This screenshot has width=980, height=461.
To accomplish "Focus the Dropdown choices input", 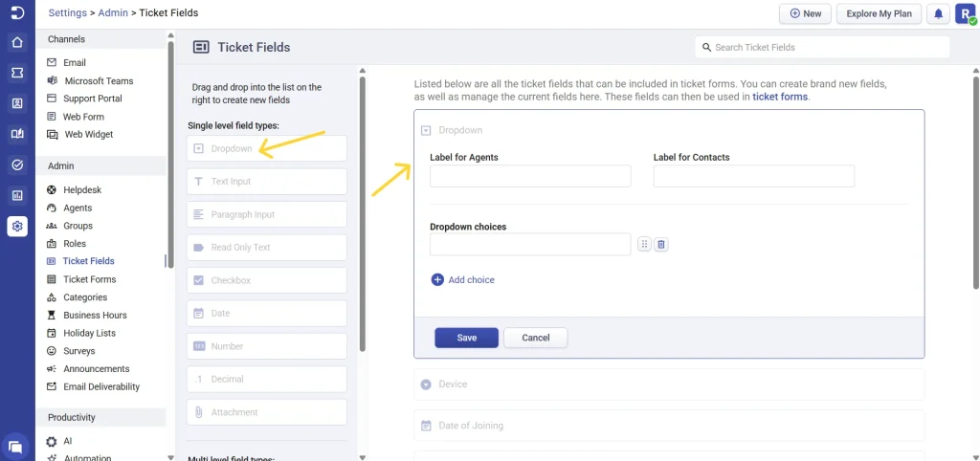I will (x=530, y=244).
